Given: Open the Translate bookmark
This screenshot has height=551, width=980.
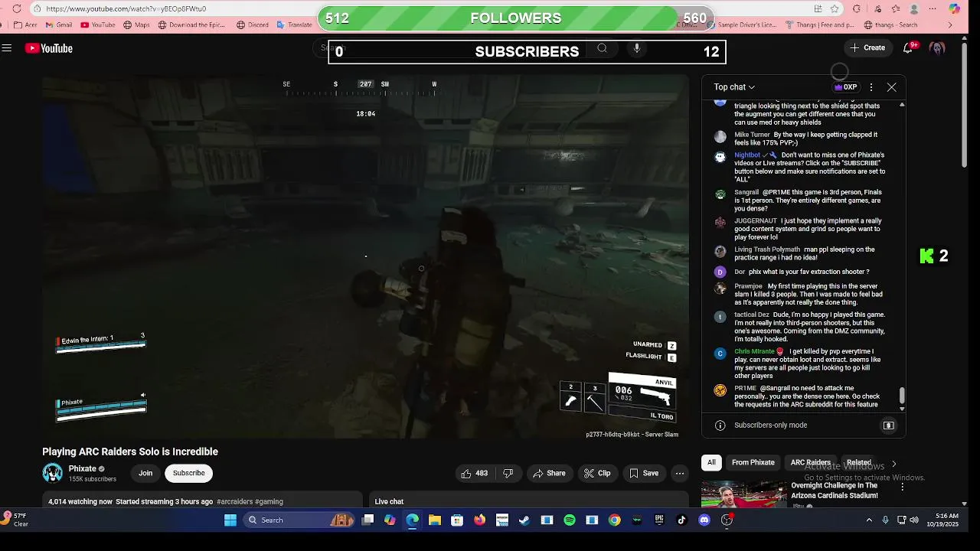Looking at the screenshot, I should (x=295, y=25).
